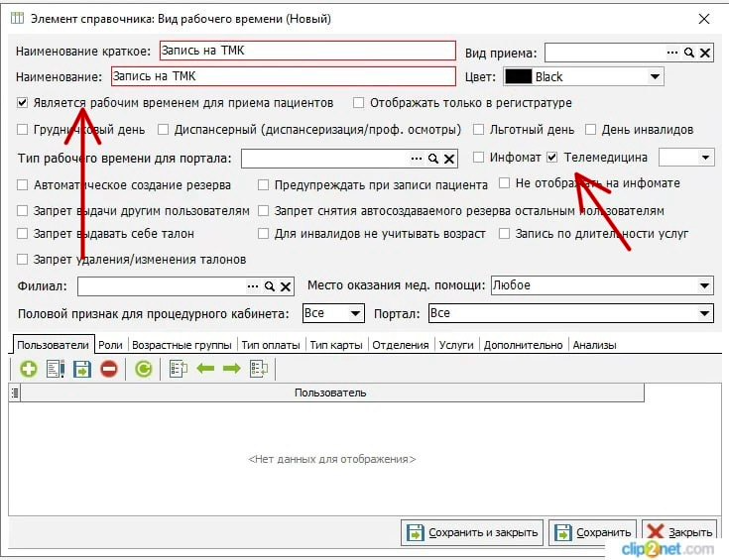The image size is (729, 560).
Task: Click the red delete record icon
Action: [x=109, y=369]
